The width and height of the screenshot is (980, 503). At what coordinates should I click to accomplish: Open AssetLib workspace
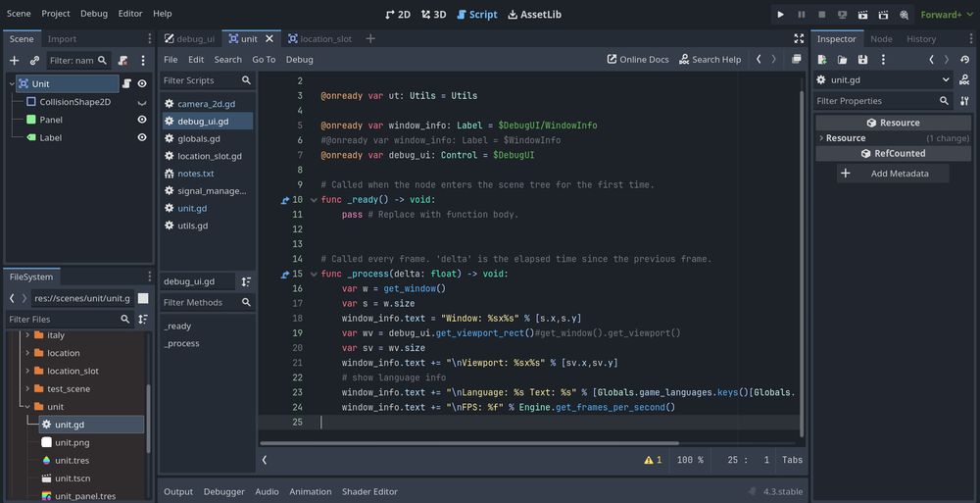click(x=534, y=15)
